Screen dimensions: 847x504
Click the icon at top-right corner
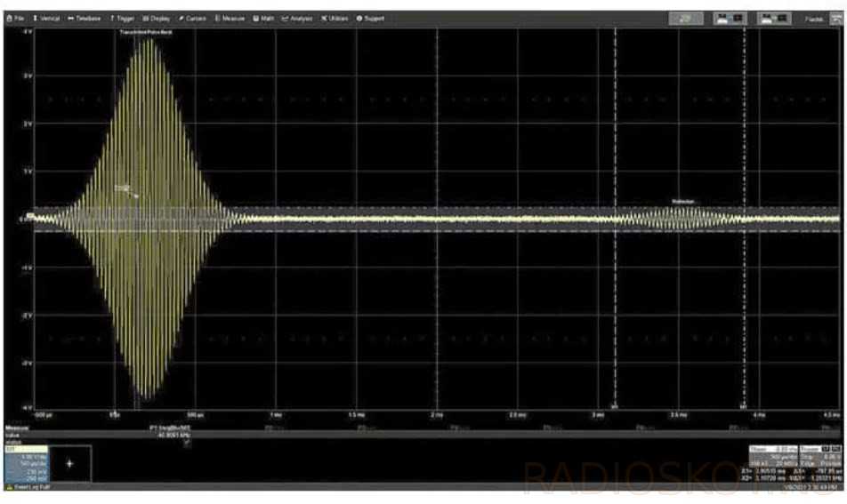point(835,18)
